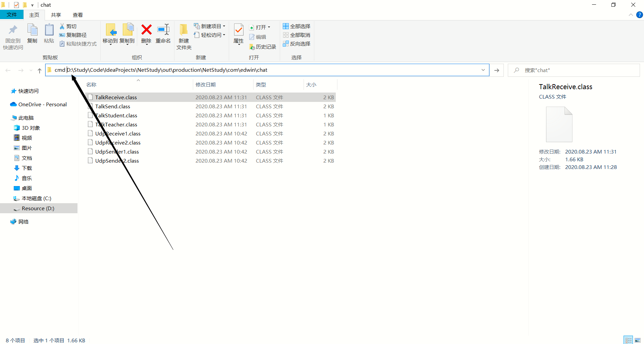Switch to large icons view in status bar
This screenshot has height=344, width=644.
click(638, 340)
